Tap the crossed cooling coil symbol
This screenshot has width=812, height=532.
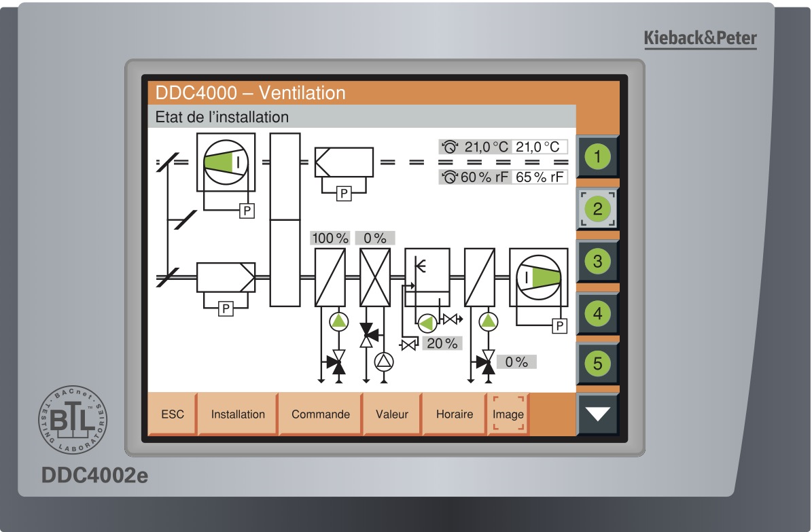tap(375, 277)
